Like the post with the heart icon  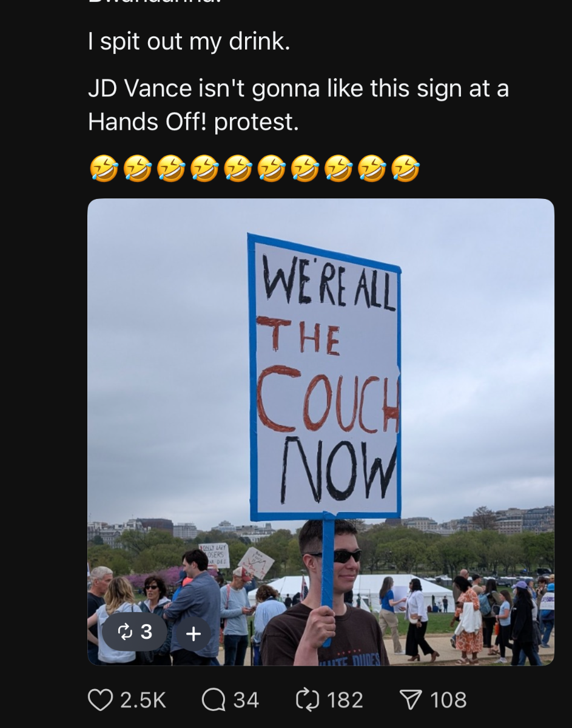101,700
